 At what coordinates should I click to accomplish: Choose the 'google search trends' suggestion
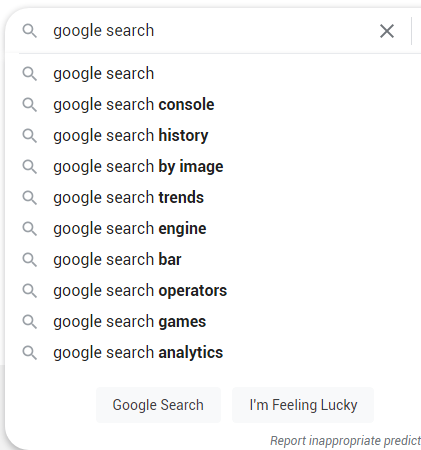(213, 198)
